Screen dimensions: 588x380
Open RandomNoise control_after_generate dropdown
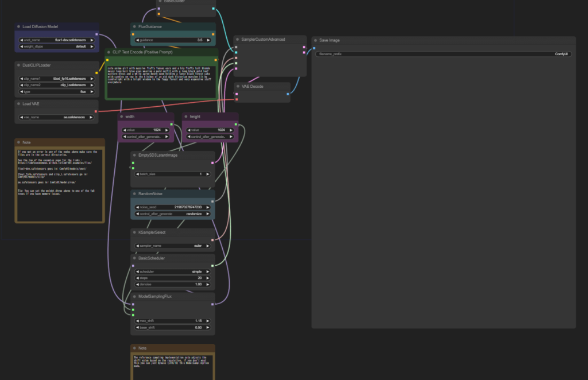tap(173, 214)
